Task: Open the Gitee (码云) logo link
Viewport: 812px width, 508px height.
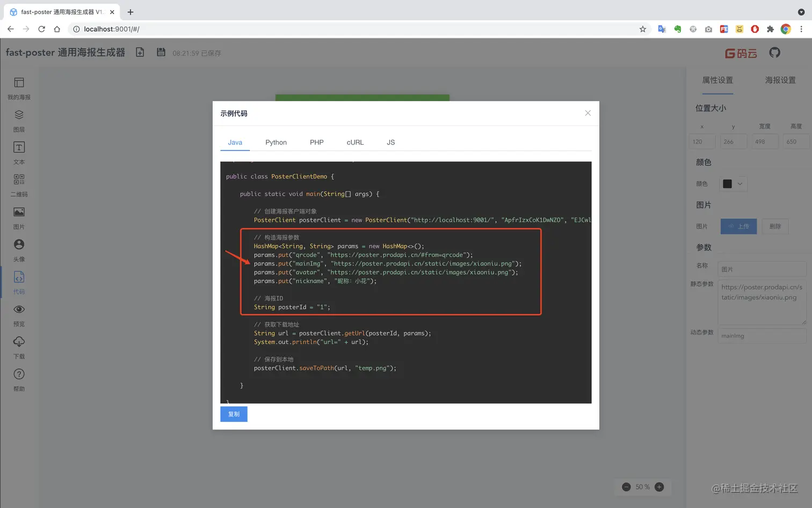Action: (x=741, y=53)
